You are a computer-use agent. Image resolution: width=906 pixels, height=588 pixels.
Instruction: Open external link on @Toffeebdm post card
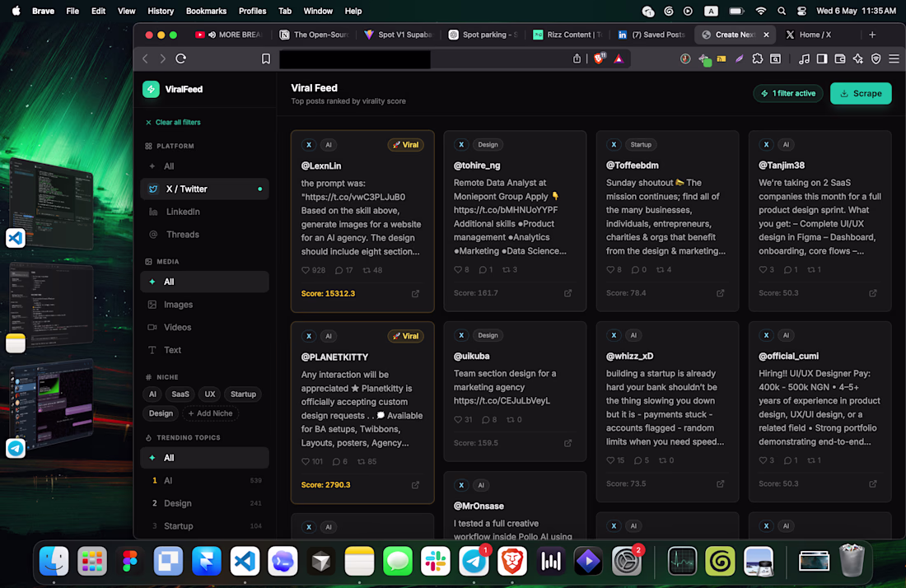click(x=721, y=293)
